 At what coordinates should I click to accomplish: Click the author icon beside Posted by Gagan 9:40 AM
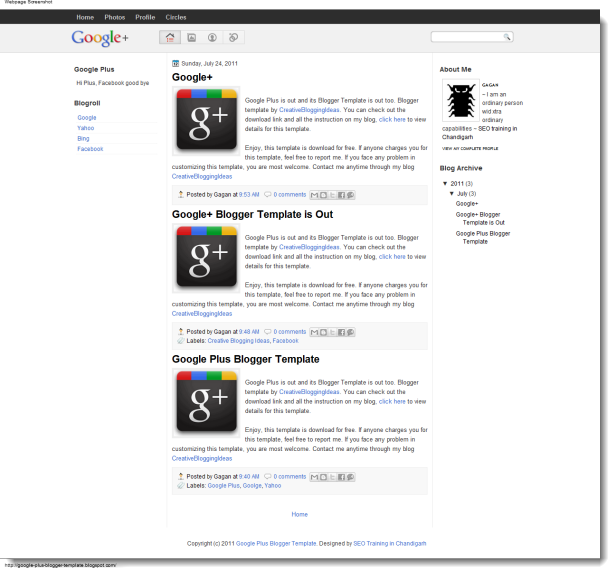180,476
